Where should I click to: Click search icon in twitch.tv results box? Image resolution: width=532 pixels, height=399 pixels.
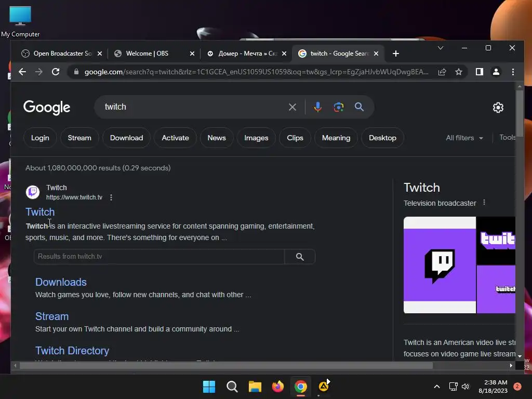(300, 257)
